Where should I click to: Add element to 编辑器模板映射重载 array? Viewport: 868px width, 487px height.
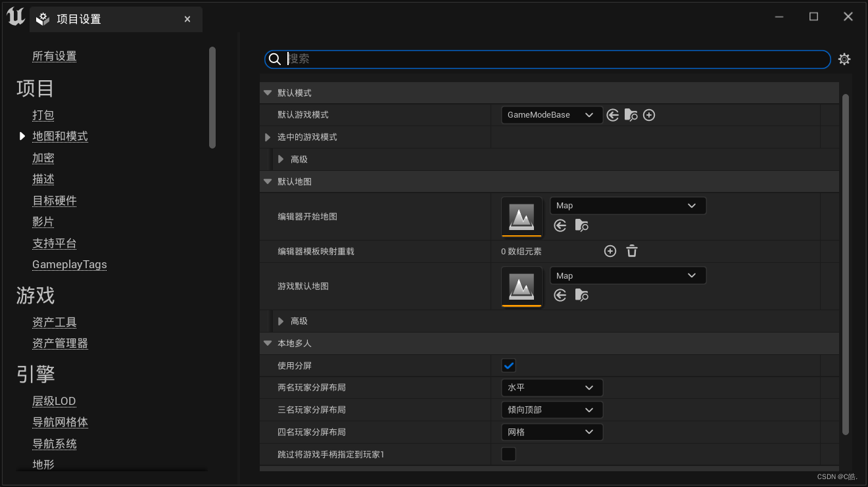610,251
